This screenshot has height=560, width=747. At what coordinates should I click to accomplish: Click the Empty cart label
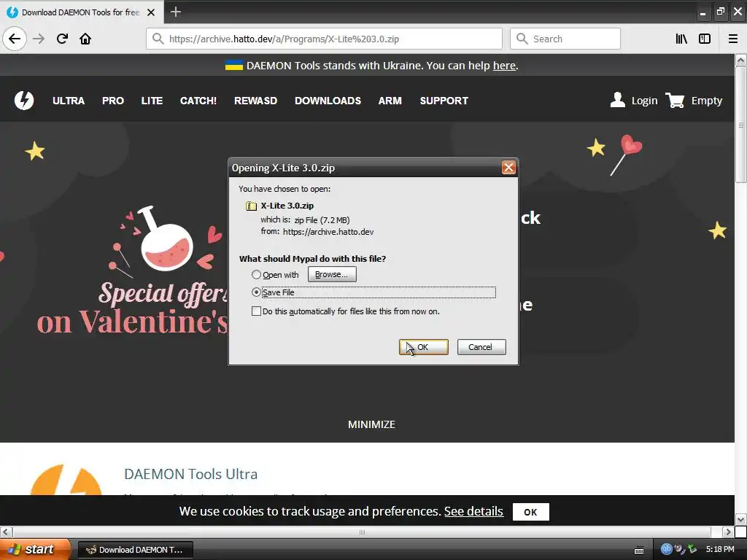coord(706,101)
